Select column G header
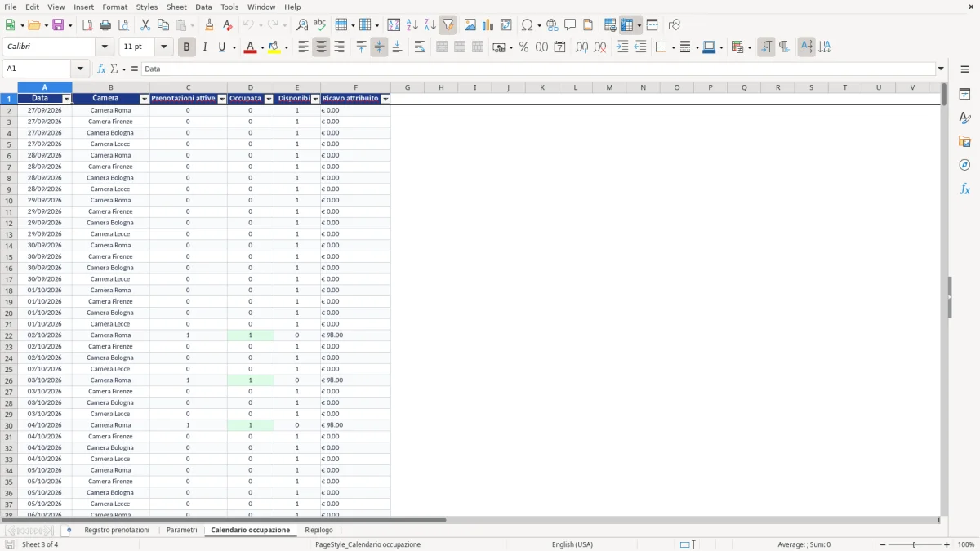The height and width of the screenshot is (551, 980). click(x=408, y=87)
